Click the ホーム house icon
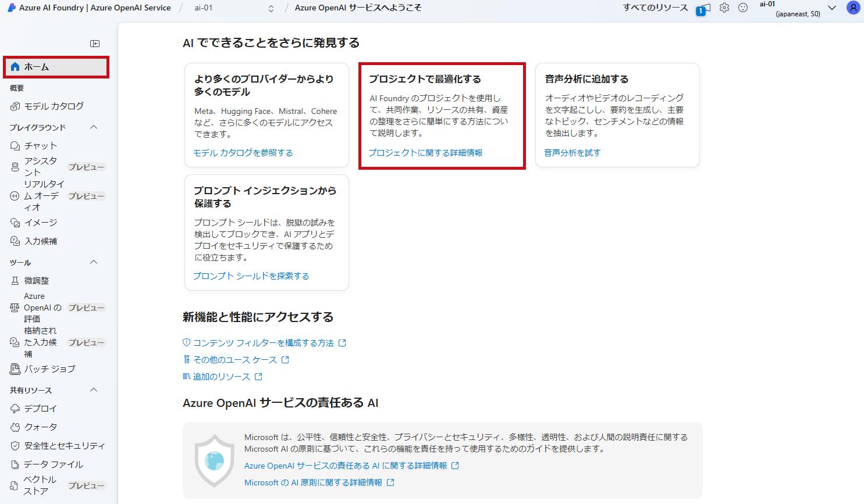The image size is (864, 504). point(15,67)
